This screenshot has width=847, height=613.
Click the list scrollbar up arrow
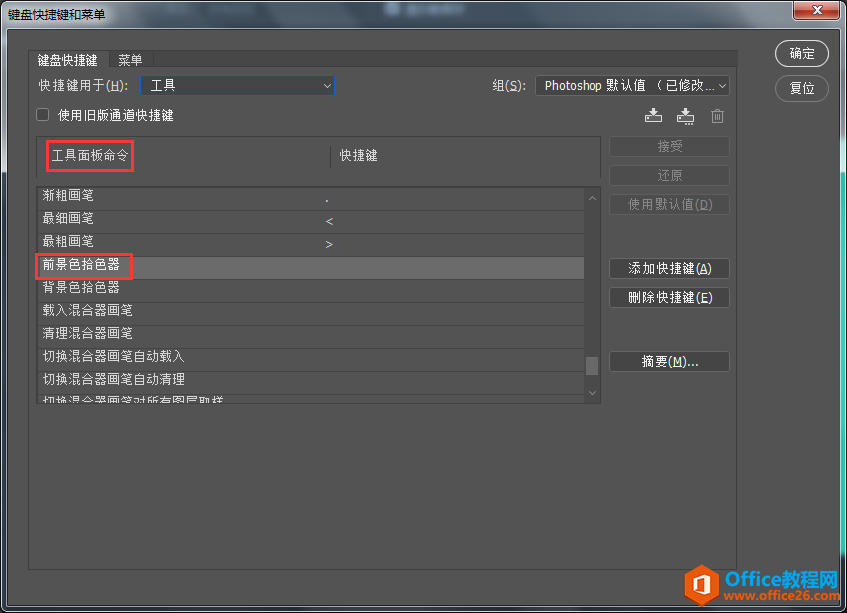pyautogui.click(x=592, y=198)
